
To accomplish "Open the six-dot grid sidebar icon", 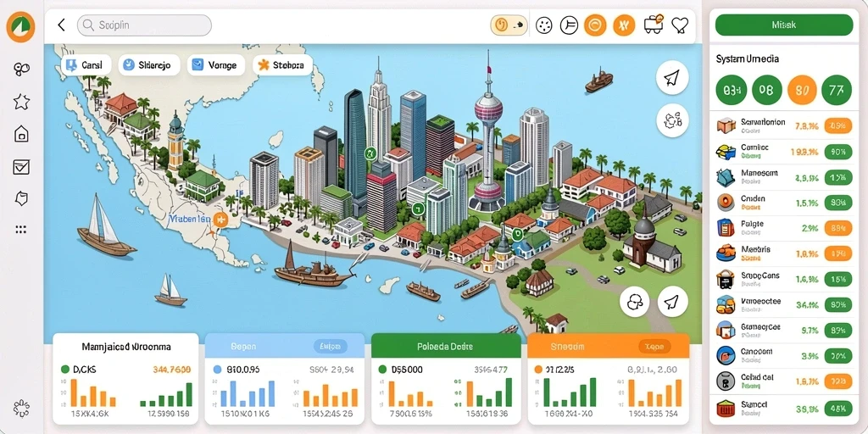I will click(x=21, y=229).
